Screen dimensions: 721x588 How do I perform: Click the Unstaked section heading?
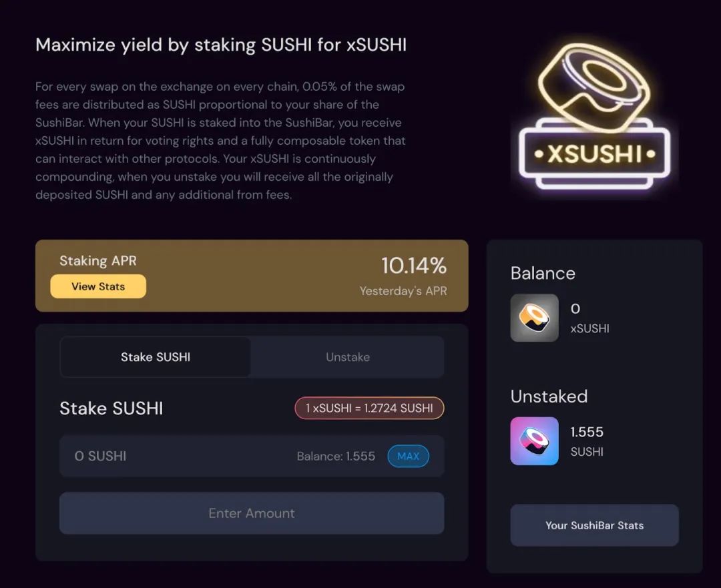(549, 396)
